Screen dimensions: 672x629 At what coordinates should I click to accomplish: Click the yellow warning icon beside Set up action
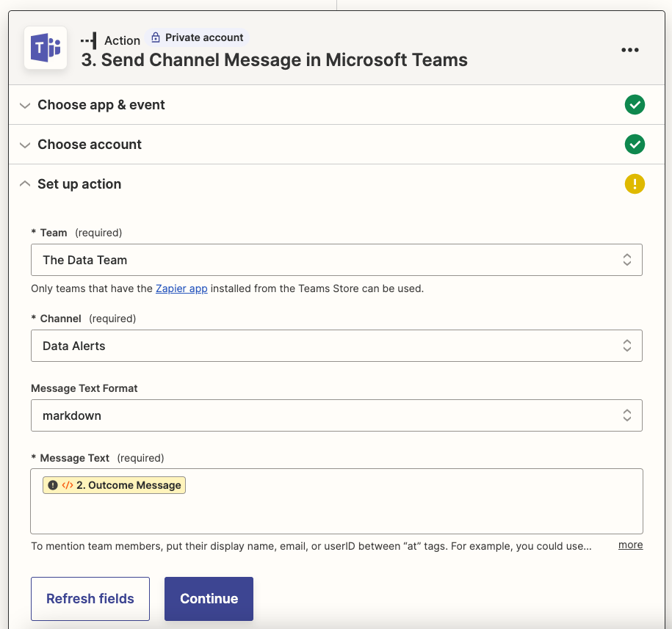click(635, 183)
